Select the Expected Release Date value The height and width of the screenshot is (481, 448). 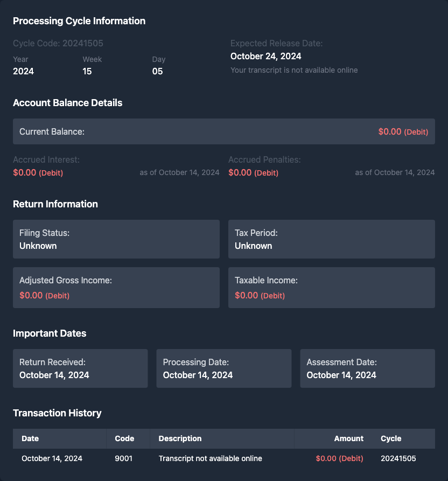pyautogui.click(x=266, y=56)
